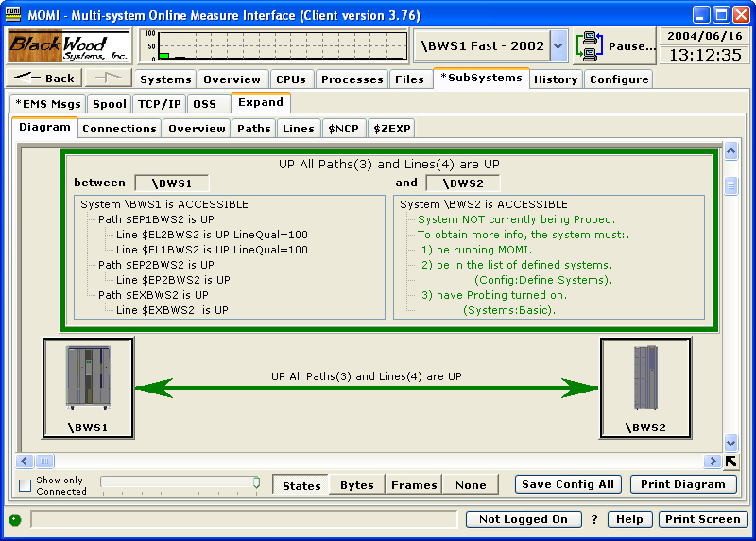Viewport: 756px width, 541px height.
Task: Switch to the Spool subtab
Action: pos(110,104)
